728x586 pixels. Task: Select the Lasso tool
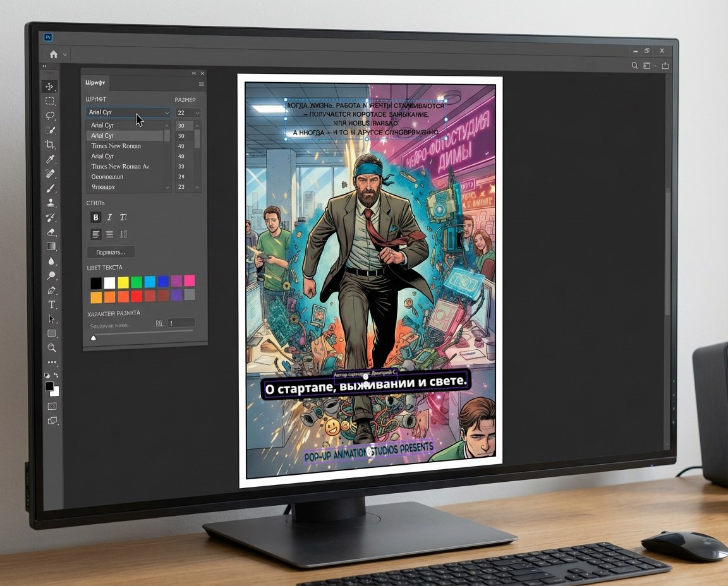(x=50, y=116)
